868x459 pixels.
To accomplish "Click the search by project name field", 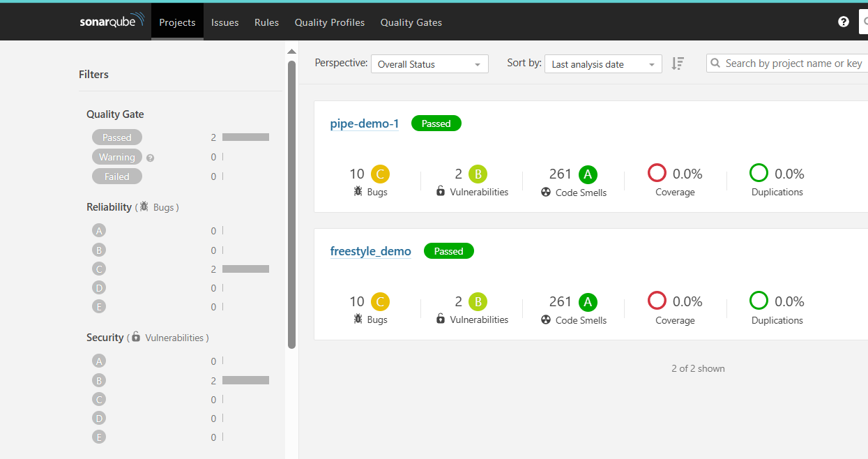I will coord(791,63).
